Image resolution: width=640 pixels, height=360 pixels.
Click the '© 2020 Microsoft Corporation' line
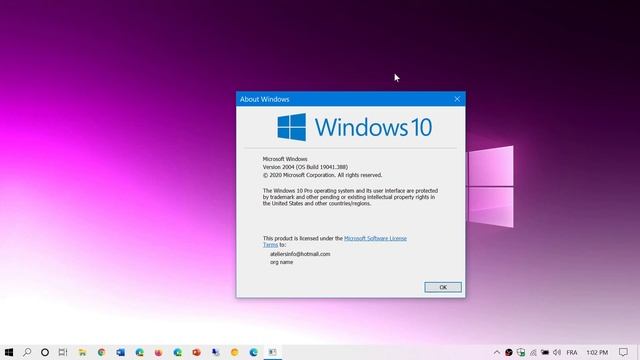tap(322, 175)
